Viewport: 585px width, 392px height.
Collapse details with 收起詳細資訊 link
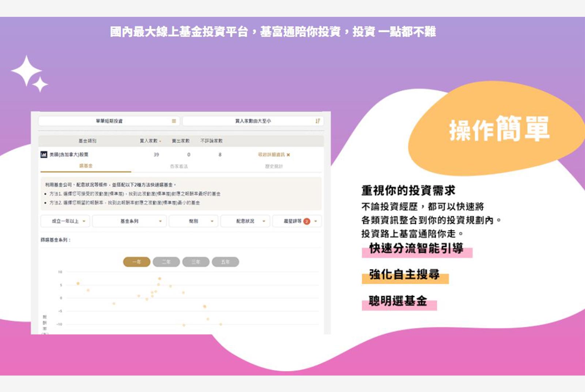tap(274, 155)
